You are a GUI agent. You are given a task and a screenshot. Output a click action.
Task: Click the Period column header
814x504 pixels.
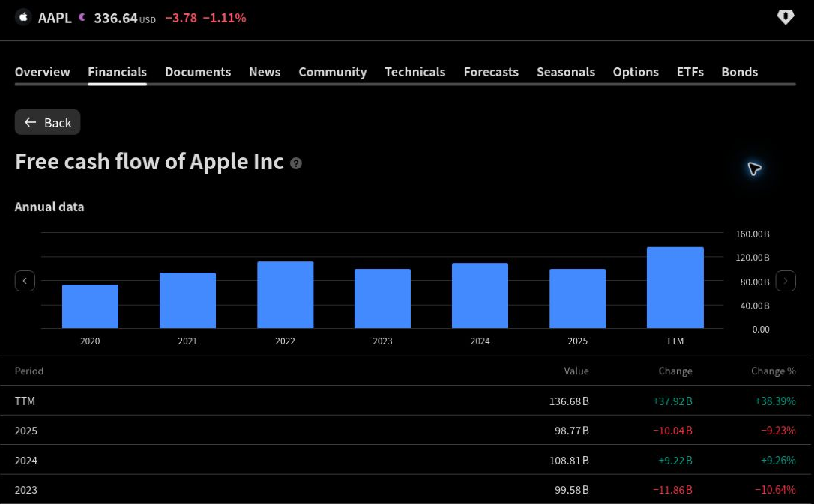tap(29, 371)
